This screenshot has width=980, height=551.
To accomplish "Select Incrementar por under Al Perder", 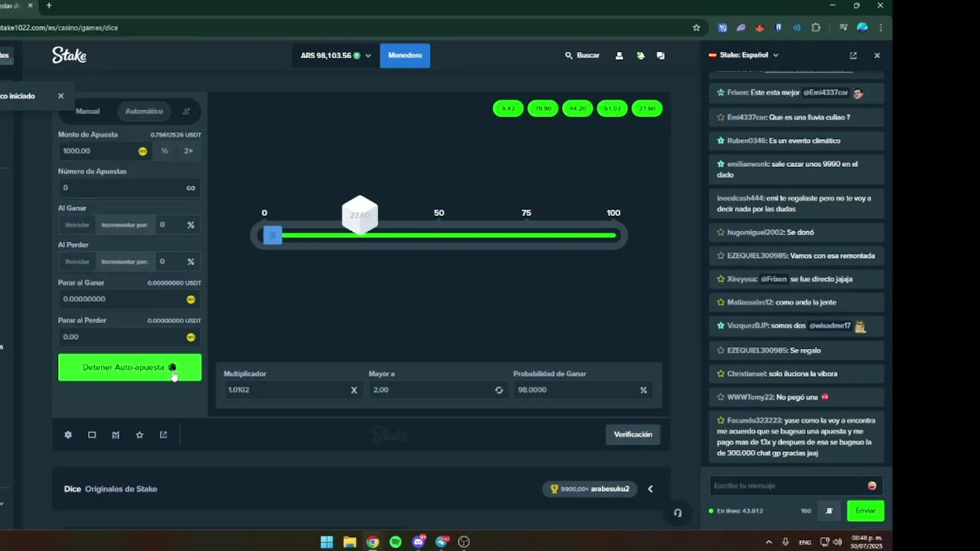I will 124,262.
